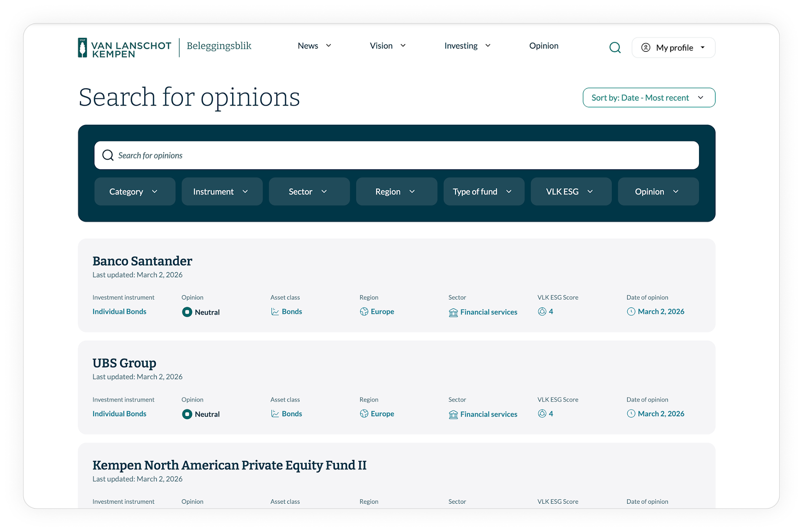Image resolution: width=803 pixels, height=532 pixels.
Task: Click the clock icon beside UBS Group date
Action: (631, 414)
